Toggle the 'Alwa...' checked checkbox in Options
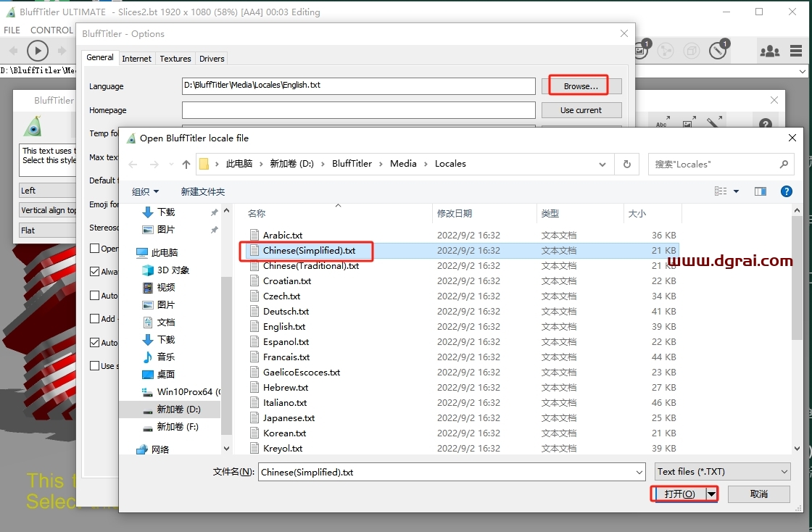The height and width of the screenshot is (532, 812). (x=95, y=271)
